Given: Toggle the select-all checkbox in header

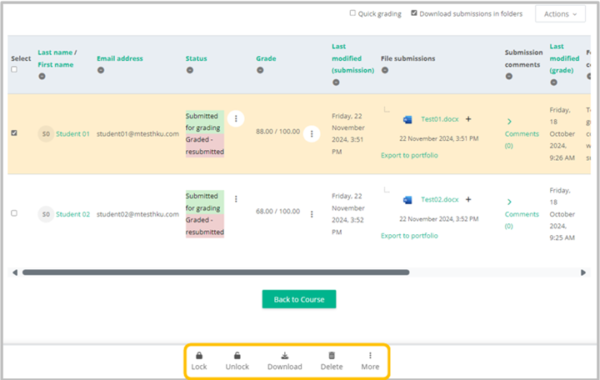Looking at the screenshot, I should coord(14,69).
